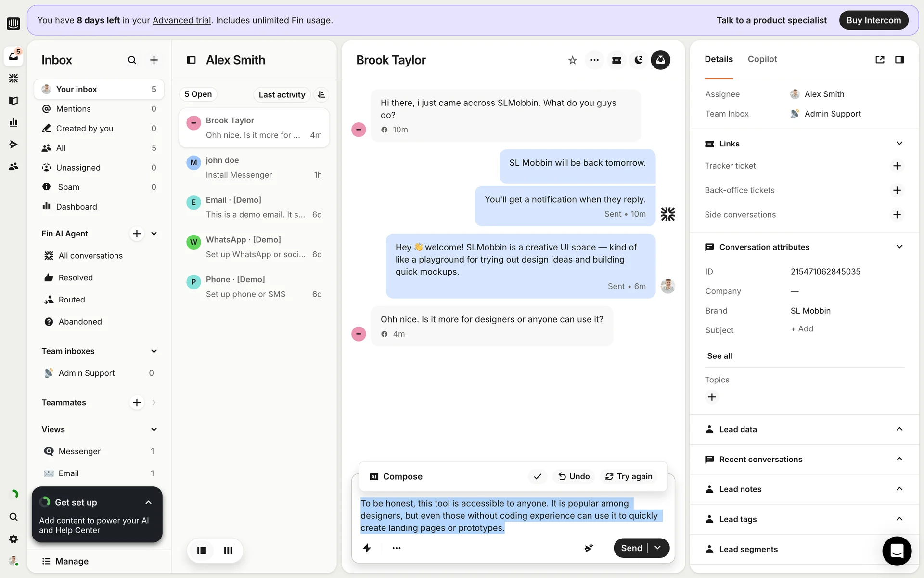This screenshot has width=924, height=578.
Task: Pop out details panel in new window
Action: (880, 60)
